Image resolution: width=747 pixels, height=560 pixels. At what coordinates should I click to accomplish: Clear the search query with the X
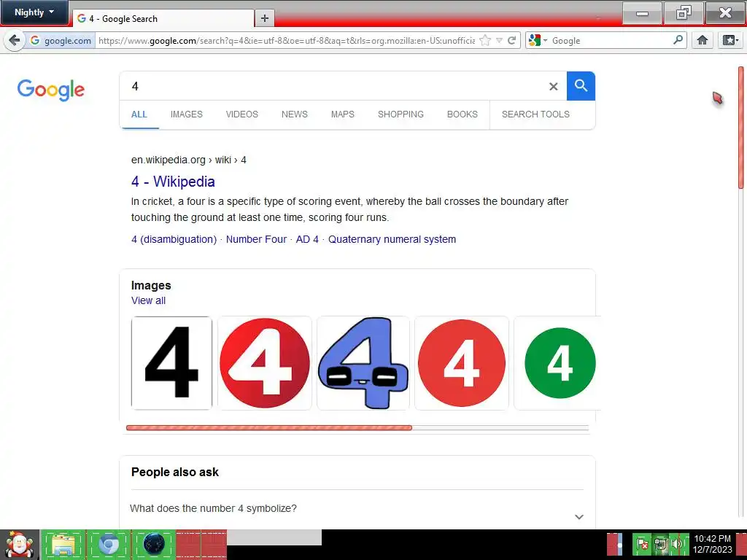click(x=553, y=86)
